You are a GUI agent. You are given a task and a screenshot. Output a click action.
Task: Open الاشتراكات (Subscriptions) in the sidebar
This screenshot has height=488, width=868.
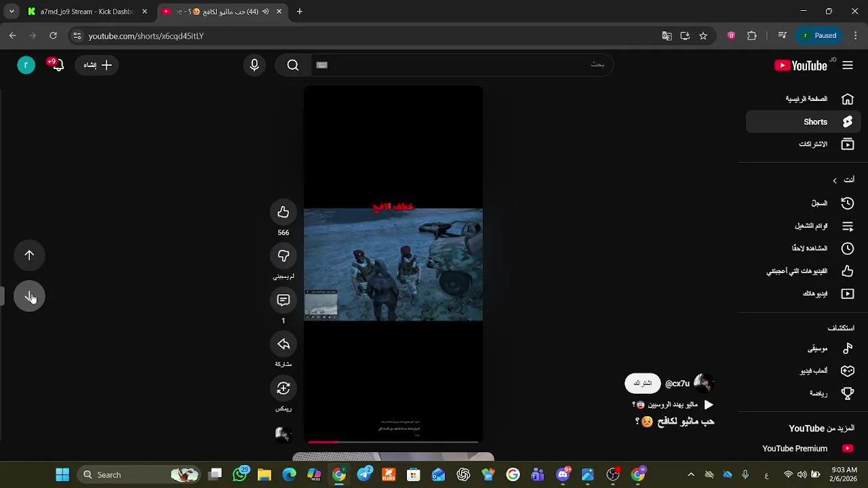tap(804, 144)
